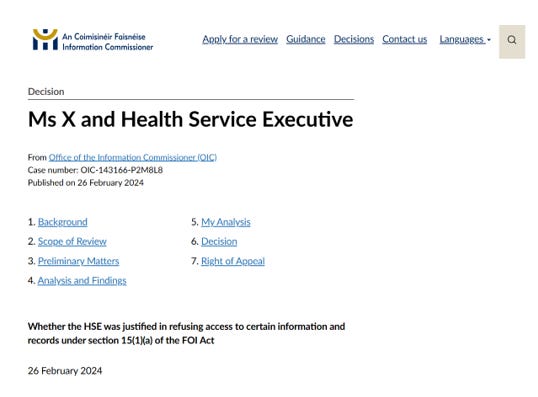Jump to Preliminary Matters section
Viewport: 538px width, 397px height.
click(x=79, y=261)
